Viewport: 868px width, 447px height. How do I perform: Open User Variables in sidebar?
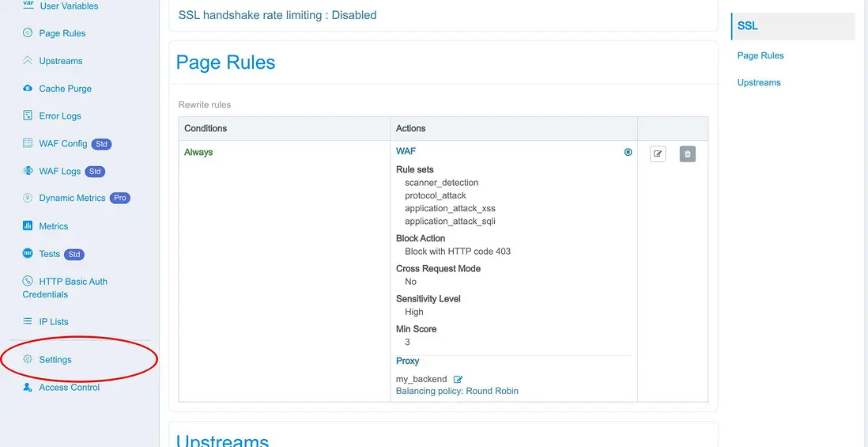(x=69, y=6)
